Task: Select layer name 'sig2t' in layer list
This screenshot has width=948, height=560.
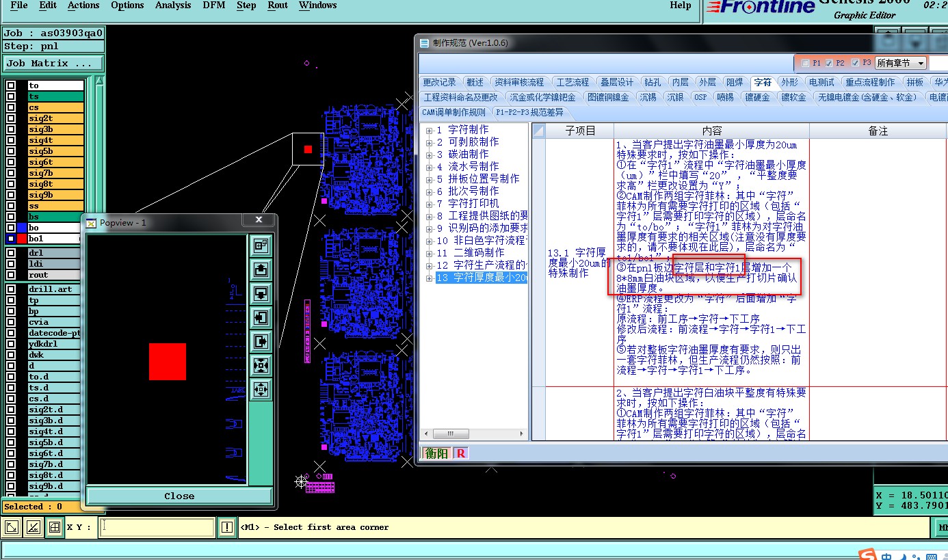Action: pyautogui.click(x=55, y=118)
